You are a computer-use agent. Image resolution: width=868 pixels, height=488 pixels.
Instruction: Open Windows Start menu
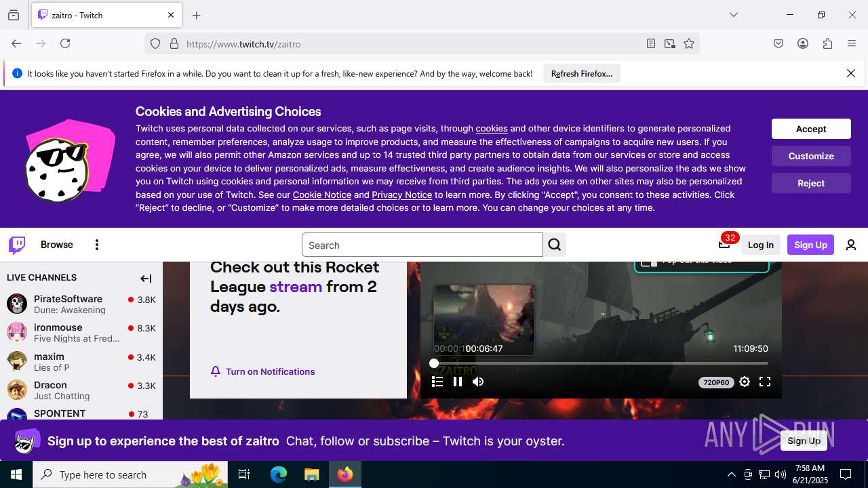click(16, 474)
